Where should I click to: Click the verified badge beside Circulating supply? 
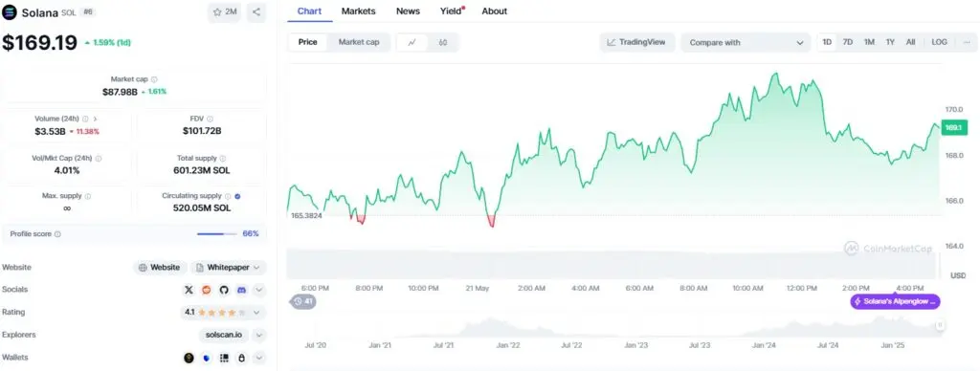click(x=238, y=196)
